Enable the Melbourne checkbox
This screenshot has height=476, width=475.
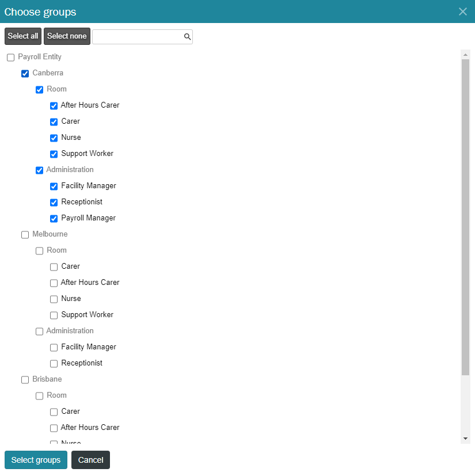click(x=25, y=235)
